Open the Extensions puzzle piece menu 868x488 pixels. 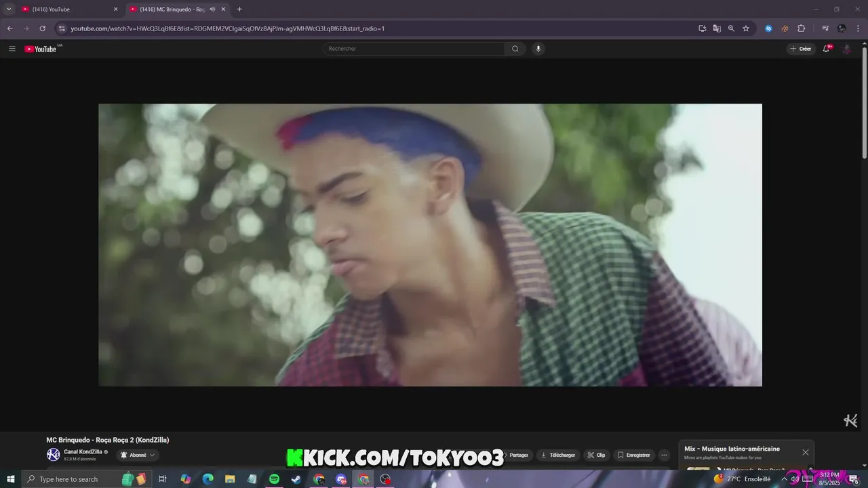point(801,28)
